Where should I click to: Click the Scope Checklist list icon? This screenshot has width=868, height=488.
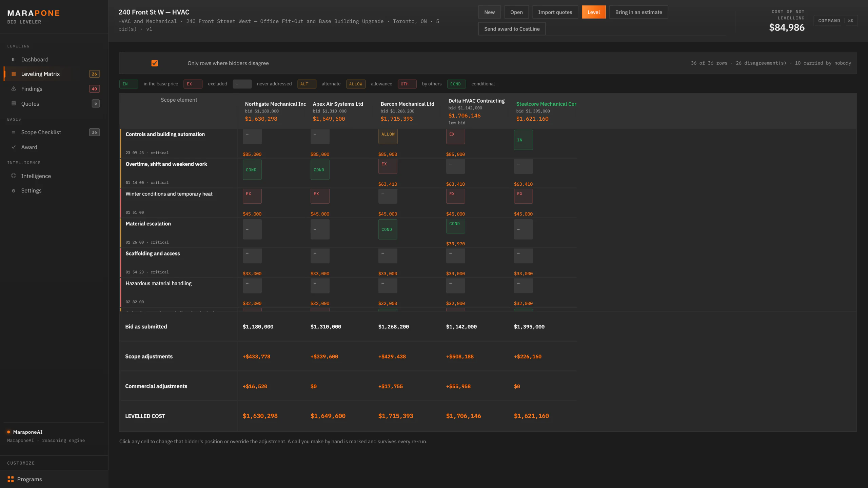pos(14,133)
